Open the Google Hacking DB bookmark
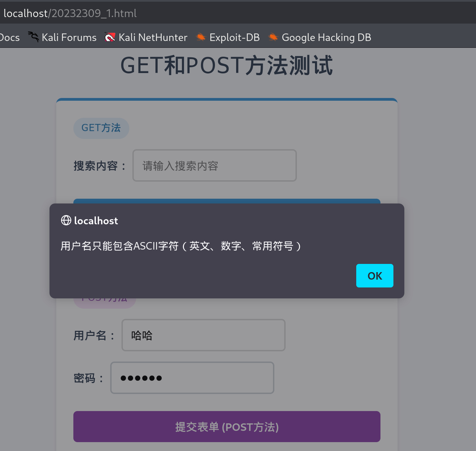476x451 pixels. click(x=320, y=37)
